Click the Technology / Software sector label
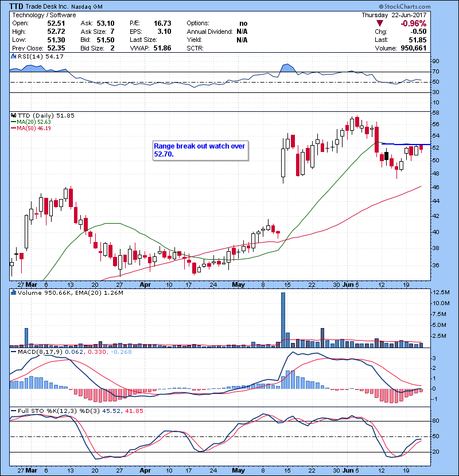The height and width of the screenshot is (476, 459). (x=44, y=15)
